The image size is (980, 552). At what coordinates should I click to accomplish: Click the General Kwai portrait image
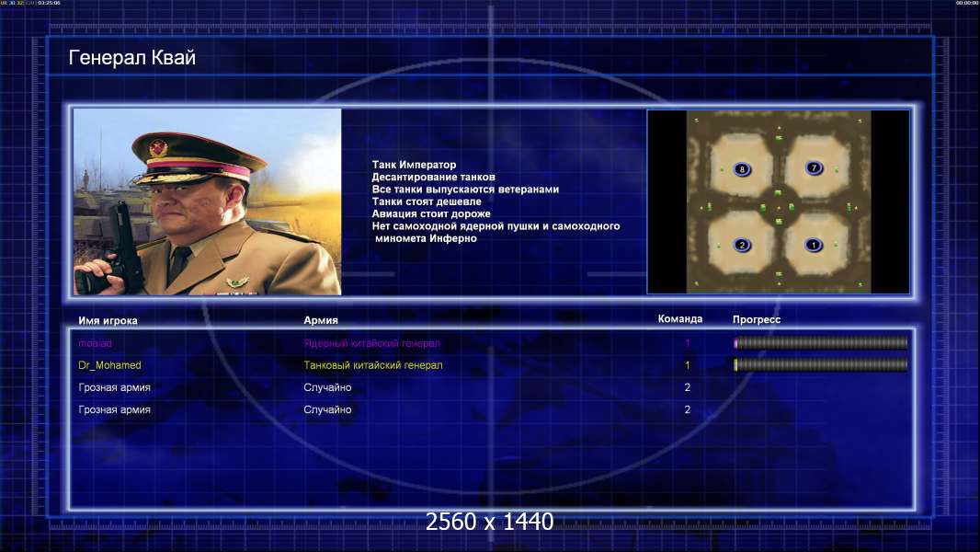pyautogui.click(x=208, y=201)
